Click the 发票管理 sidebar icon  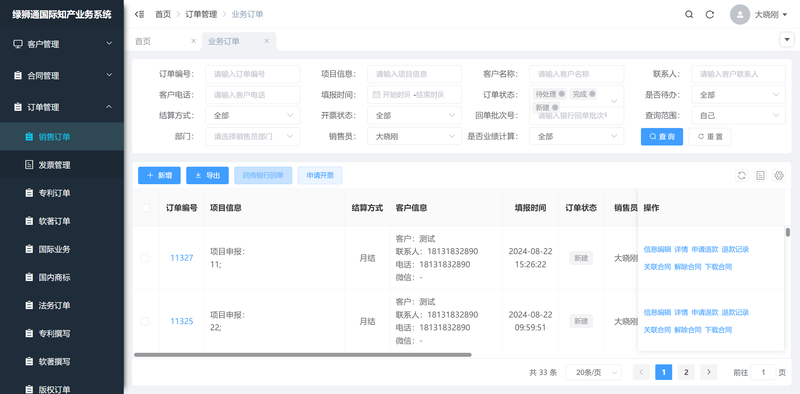[x=29, y=165]
